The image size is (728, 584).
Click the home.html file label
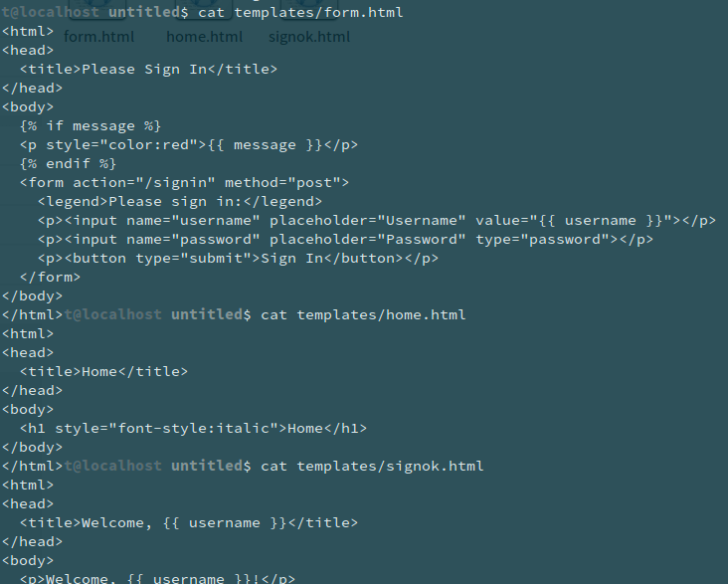(x=204, y=37)
